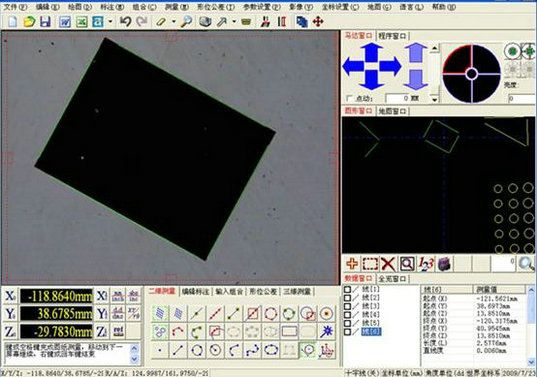This screenshot has width=537, height=377.
Task: Click the red X delete icon
Action: (x=388, y=264)
